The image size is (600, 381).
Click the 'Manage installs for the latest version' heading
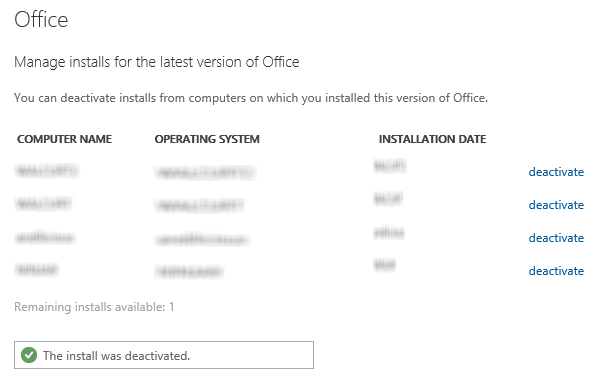(x=157, y=62)
